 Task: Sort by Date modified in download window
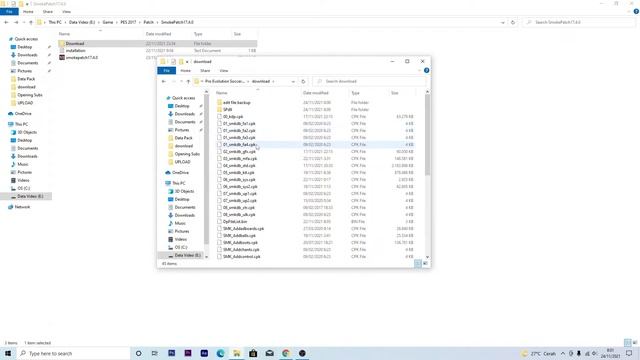coord(316,93)
